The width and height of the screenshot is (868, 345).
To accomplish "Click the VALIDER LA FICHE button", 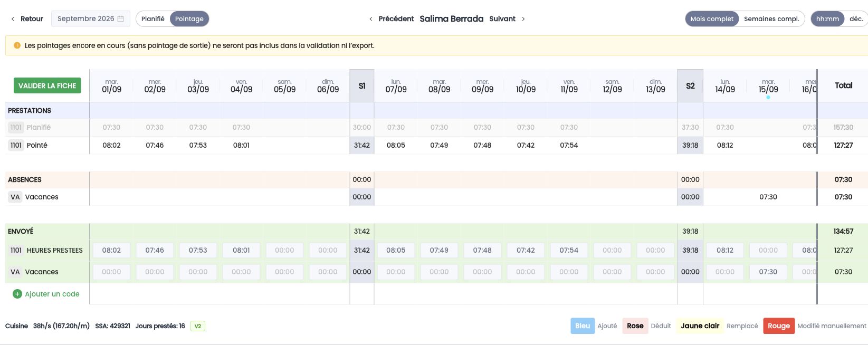I will click(47, 85).
